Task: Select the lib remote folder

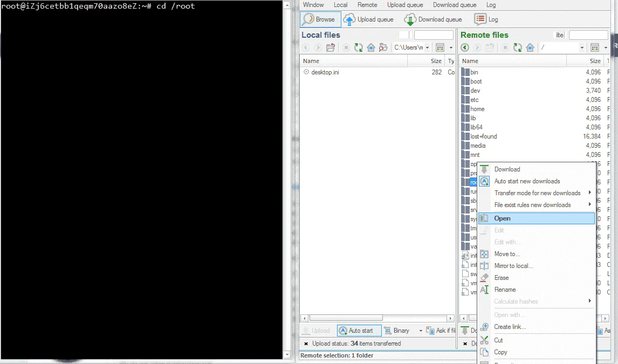Action: click(472, 118)
